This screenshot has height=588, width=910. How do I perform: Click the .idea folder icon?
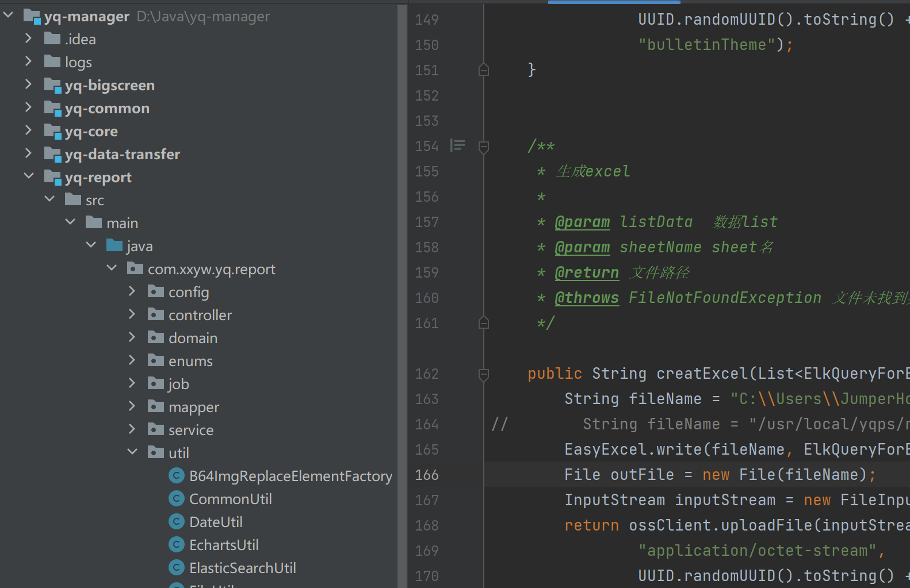coord(52,39)
